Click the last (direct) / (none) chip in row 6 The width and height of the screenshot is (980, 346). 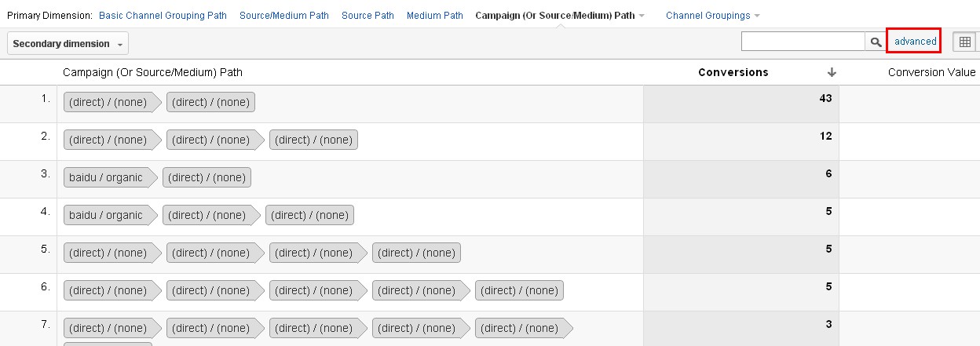[519, 290]
